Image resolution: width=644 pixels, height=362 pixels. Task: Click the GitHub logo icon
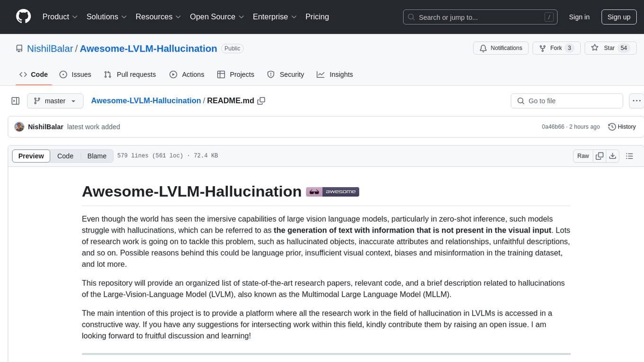click(24, 17)
